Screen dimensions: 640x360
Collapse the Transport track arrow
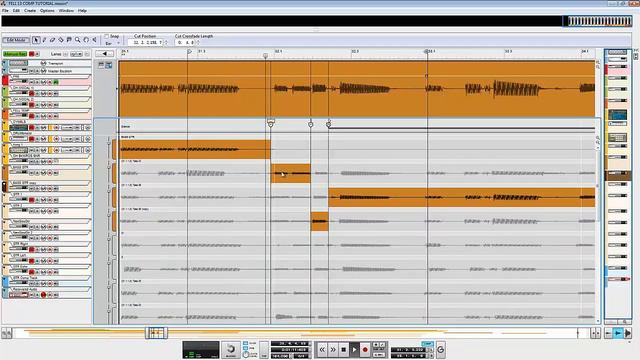[x=5, y=63]
